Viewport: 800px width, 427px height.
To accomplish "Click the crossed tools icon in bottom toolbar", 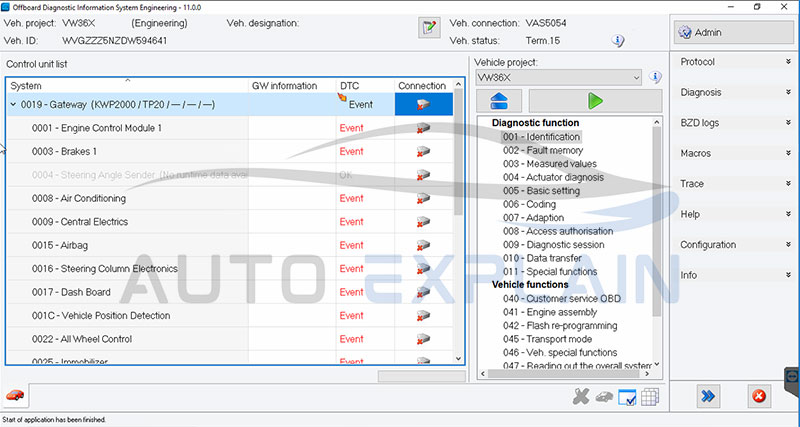I will 581,396.
